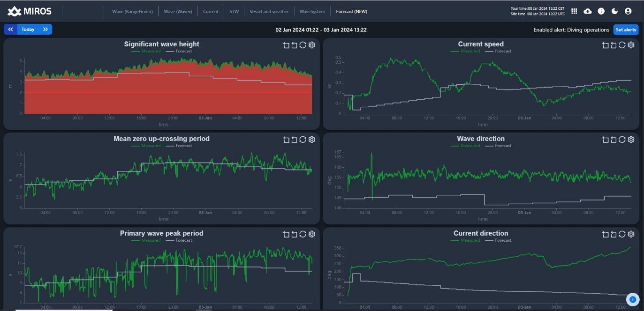Open the Vessel and weather section
This screenshot has width=644, height=311.
click(269, 11)
